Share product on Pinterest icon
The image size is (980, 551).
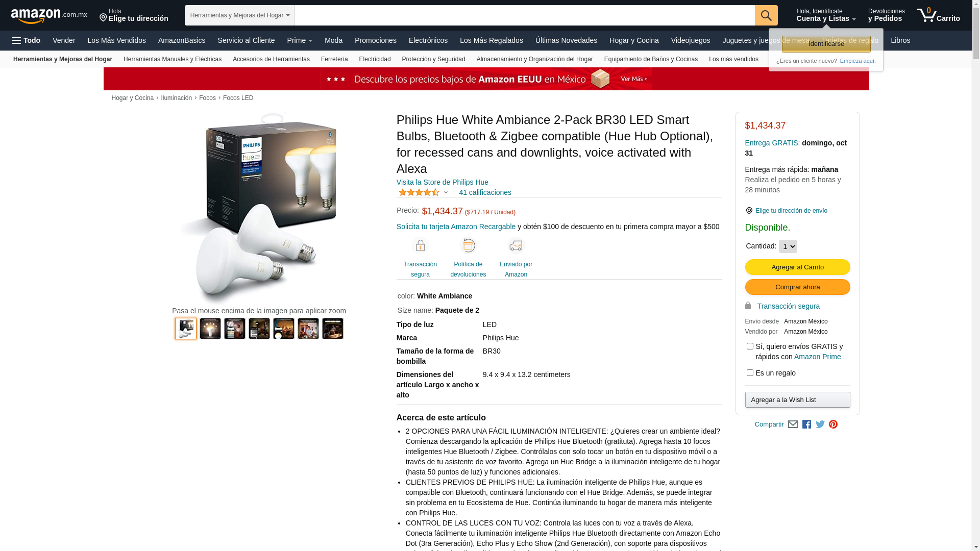pyautogui.click(x=834, y=424)
